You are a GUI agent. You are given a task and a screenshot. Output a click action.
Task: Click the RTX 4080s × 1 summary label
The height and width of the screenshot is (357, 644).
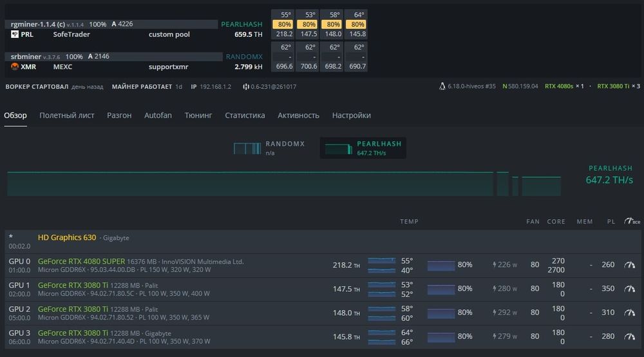[x=564, y=86]
